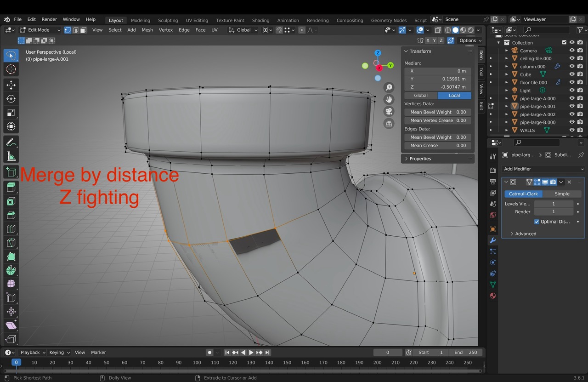Open the Render menu
Viewport: 588px width, 382px height.
pos(49,19)
